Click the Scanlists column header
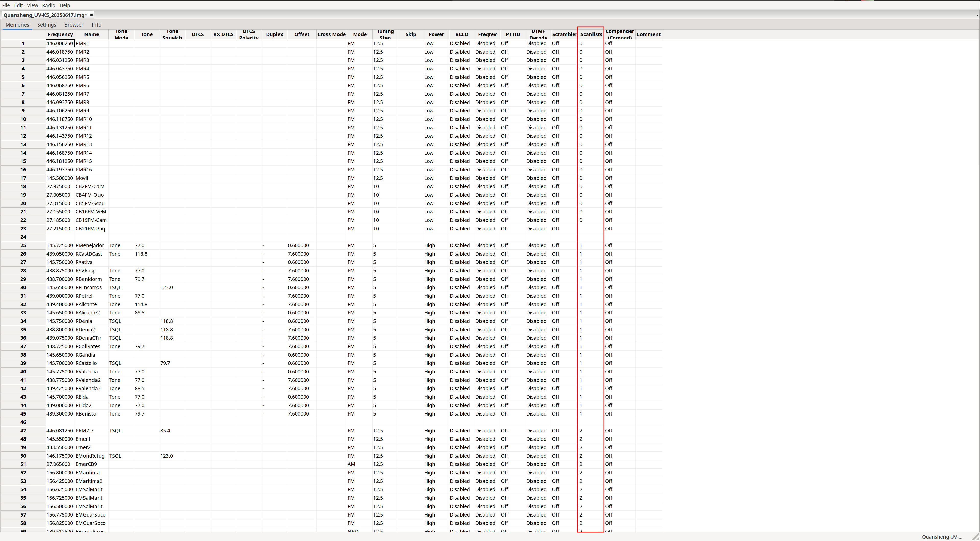The height and width of the screenshot is (541, 980). coord(591,34)
